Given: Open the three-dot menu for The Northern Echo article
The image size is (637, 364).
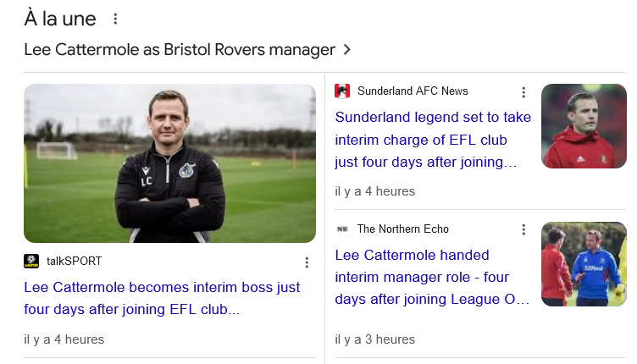Looking at the screenshot, I should (x=523, y=230).
